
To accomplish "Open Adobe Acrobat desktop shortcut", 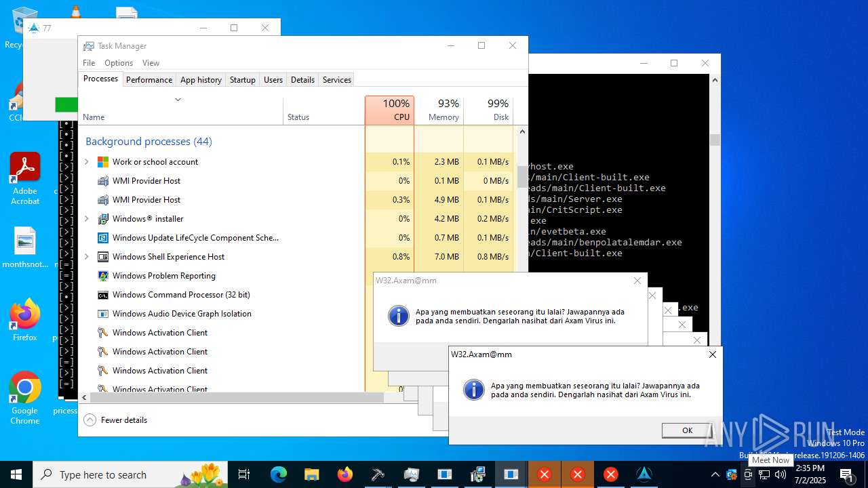I will (x=25, y=178).
